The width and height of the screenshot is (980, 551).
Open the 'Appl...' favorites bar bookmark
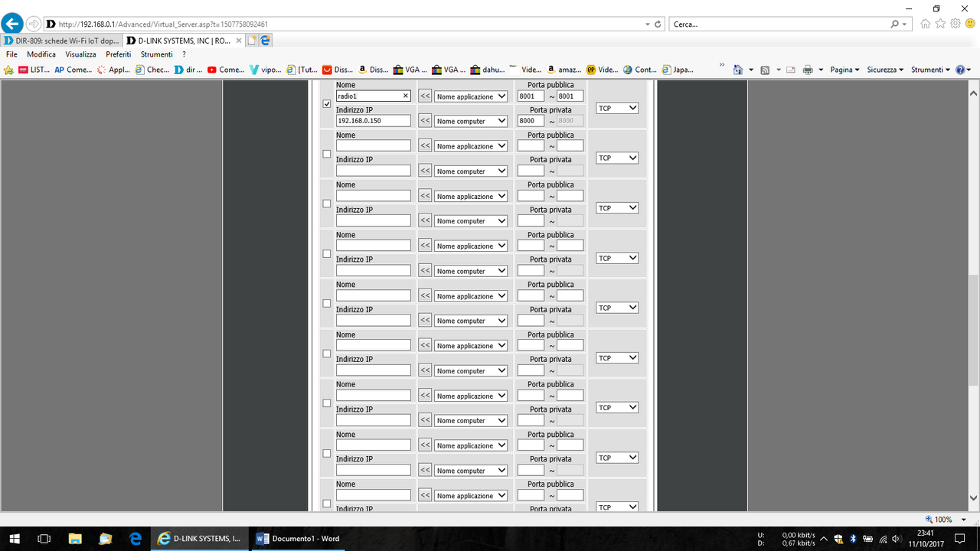click(x=113, y=70)
